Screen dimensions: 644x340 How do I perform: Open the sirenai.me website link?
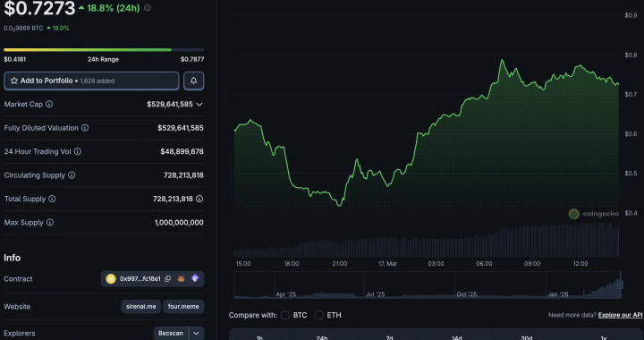141,307
